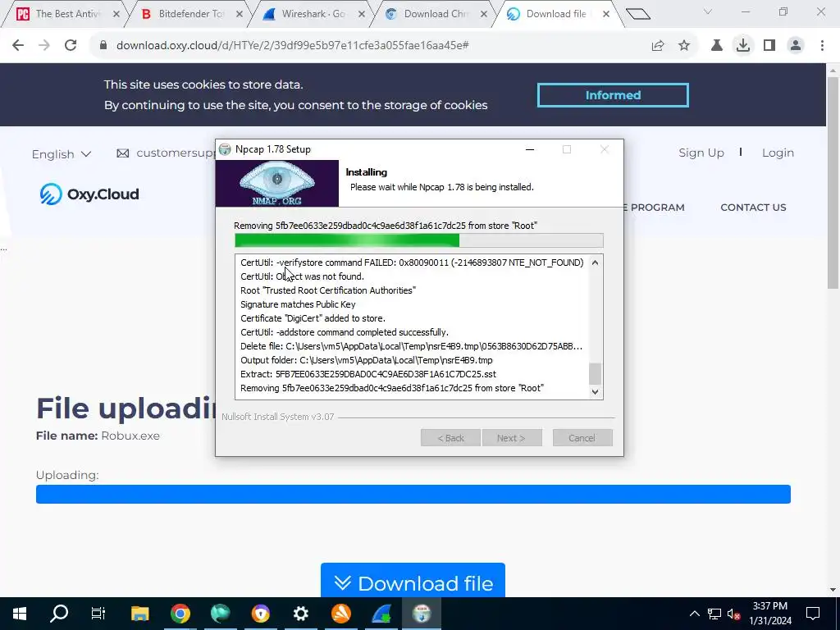The image size is (840, 630).
Task: Open Windows taskbar search
Action: pyautogui.click(x=59, y=614)
